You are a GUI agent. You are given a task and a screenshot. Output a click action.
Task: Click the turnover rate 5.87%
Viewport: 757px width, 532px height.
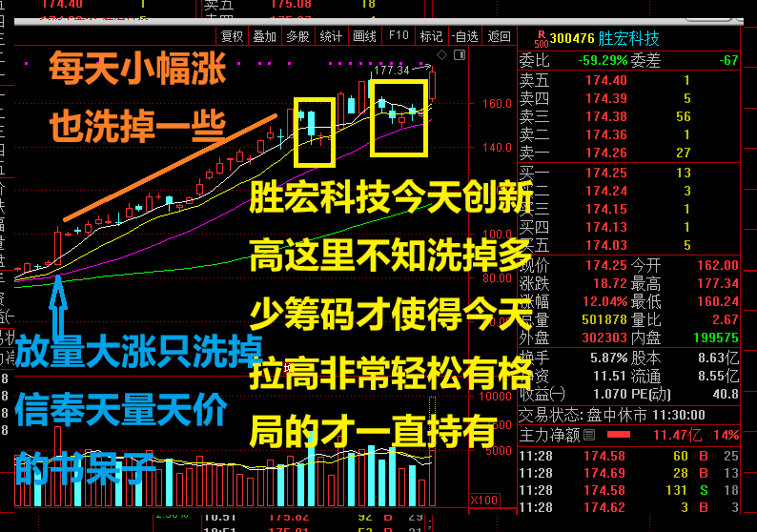click(x=609, y=358)
